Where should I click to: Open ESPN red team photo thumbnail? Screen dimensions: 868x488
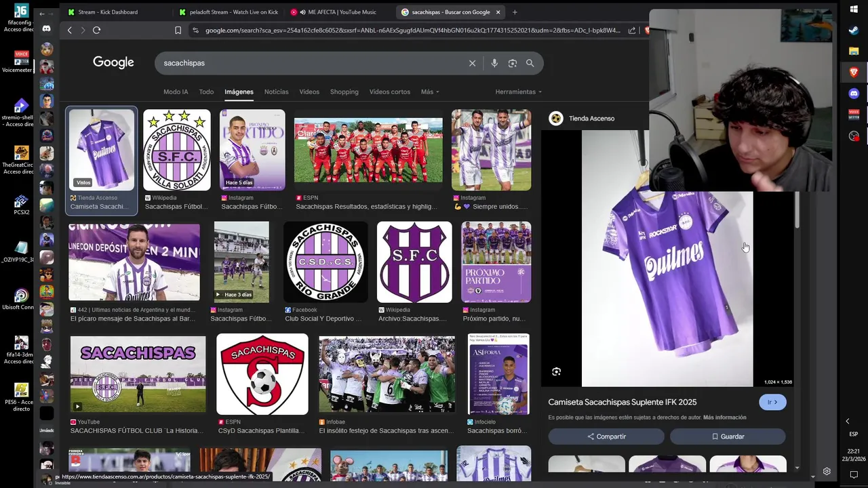click(x=368, y=150)
